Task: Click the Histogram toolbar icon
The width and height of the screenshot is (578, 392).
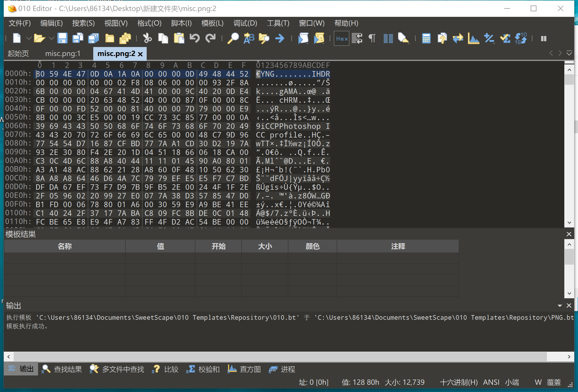Action: click(473, 38)
